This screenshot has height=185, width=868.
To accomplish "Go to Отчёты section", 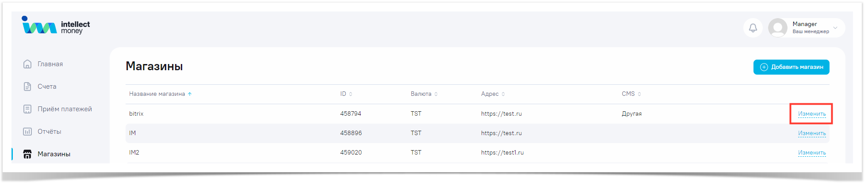I will coord(49,132).
